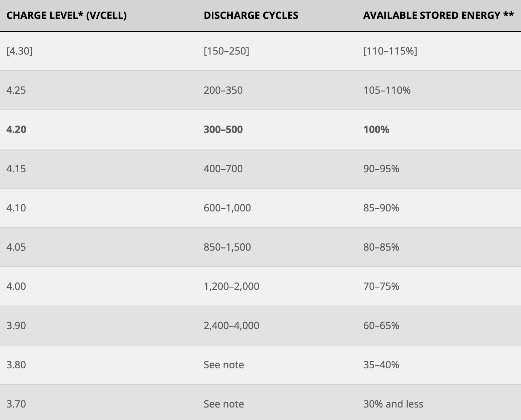Click the DISCHARGE CYCLES column header
This screenshot has width=521, height=420.
click(251, 15)
